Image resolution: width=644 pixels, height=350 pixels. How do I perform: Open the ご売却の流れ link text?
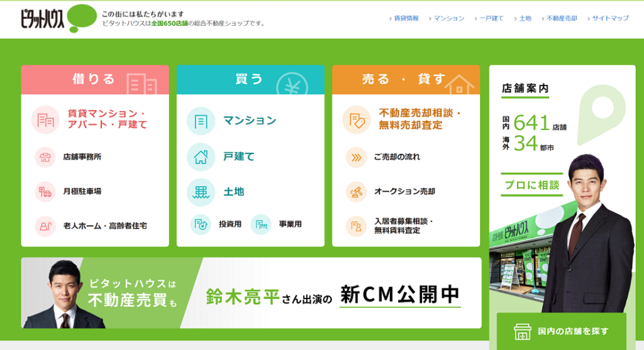coord(397,157)
